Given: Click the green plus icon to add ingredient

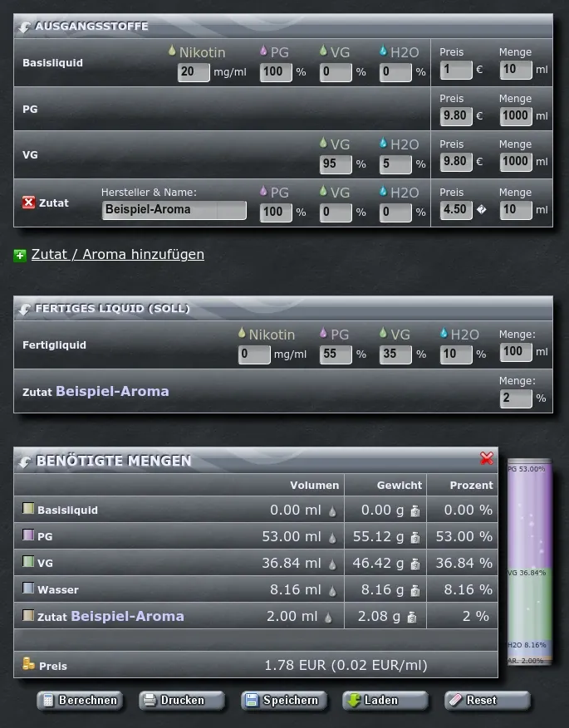Looking at the screenshot, I should click(x=20, y=255).
